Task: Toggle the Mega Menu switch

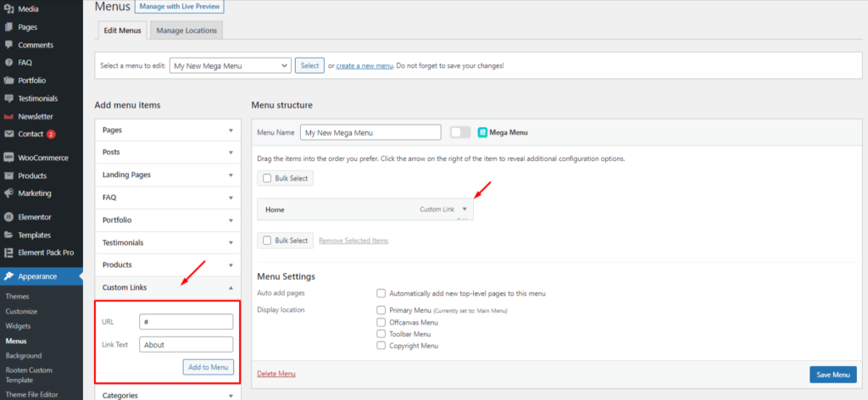Action: [x=459, y=132]
